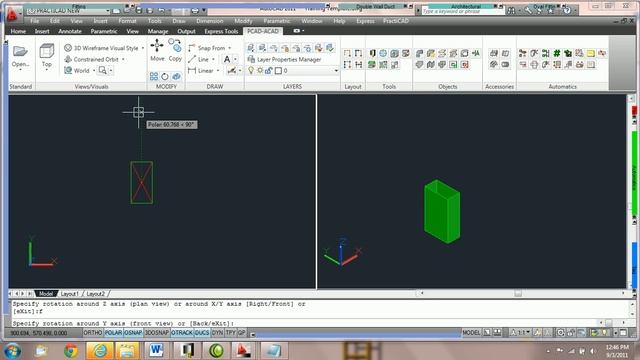Open the layer '0' dropdown list

tap(336, 71)
